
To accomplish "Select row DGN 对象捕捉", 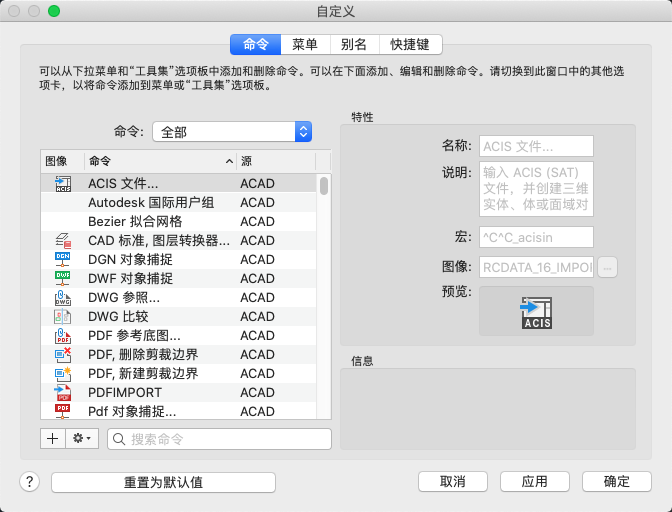I will pos(179,259).
